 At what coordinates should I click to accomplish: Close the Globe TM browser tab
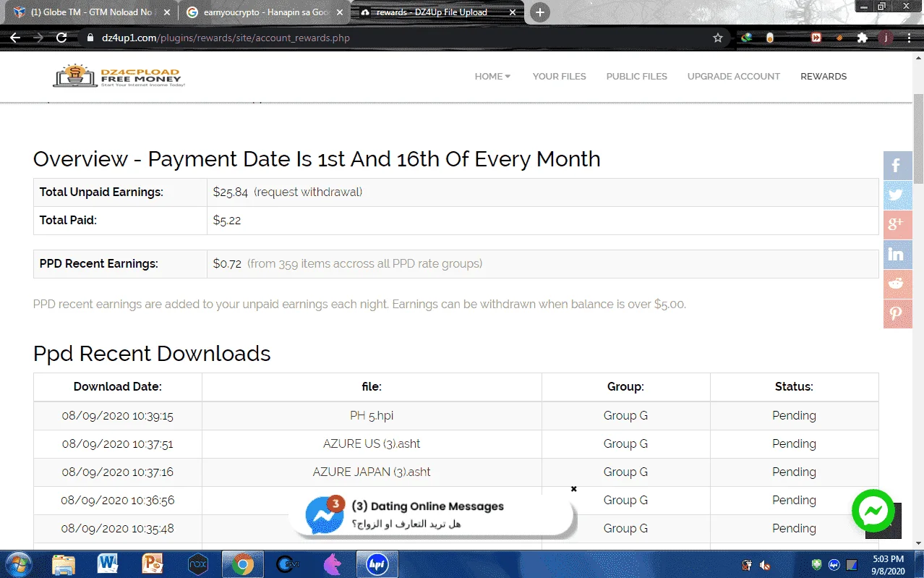point(167,12)
